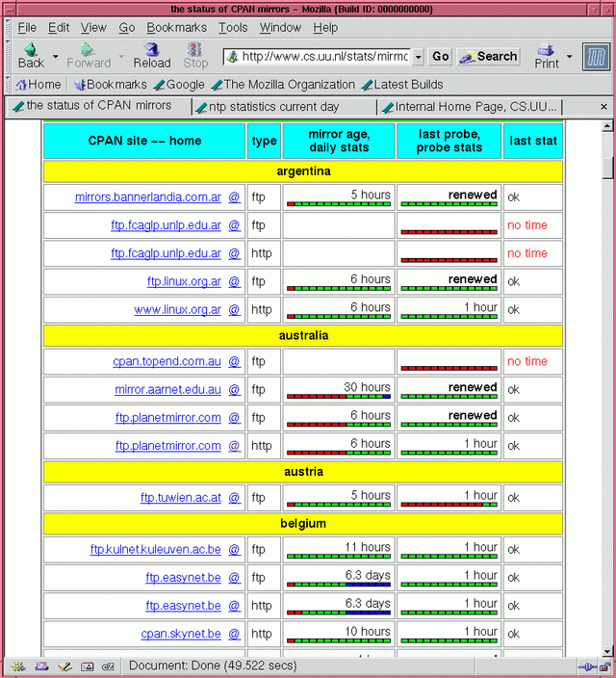This screenshot has height=678, width=616.
Task: Click the Mail icon in status bar
Action: pyautogui.click(x=41, y=665)
